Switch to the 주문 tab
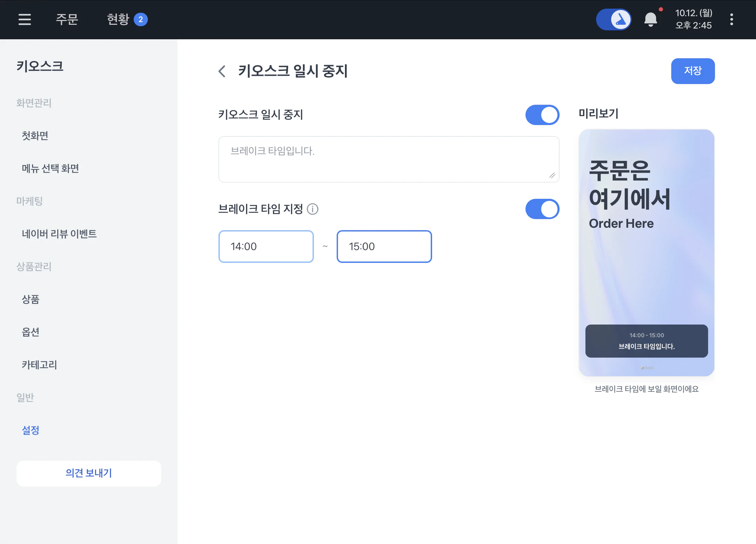This screenshot has height=544, width=756. tap(67, 19)
